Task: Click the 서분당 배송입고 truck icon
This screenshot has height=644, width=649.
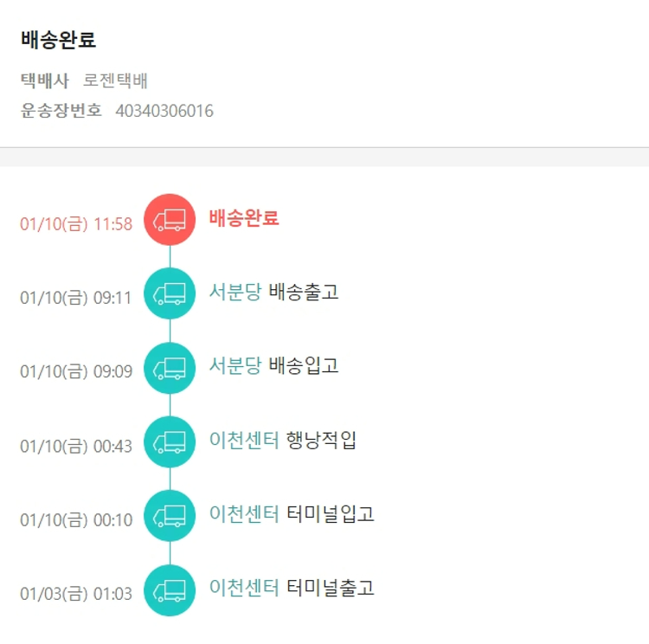Action: (x=170, y=368)
